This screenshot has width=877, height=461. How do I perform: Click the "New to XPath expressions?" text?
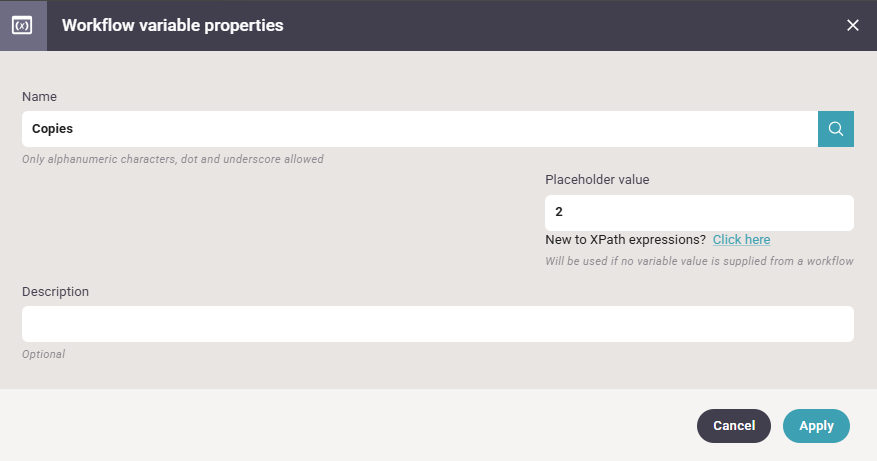pyautogui.click(x=625, y=239)
